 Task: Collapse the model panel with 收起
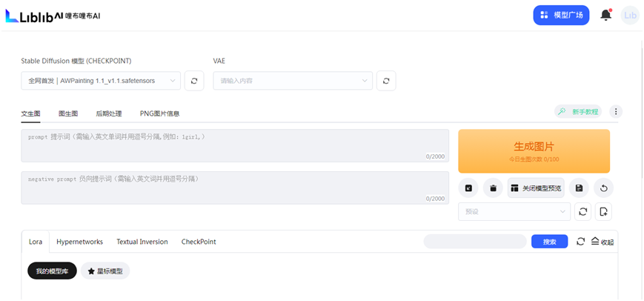coord(602,242)
